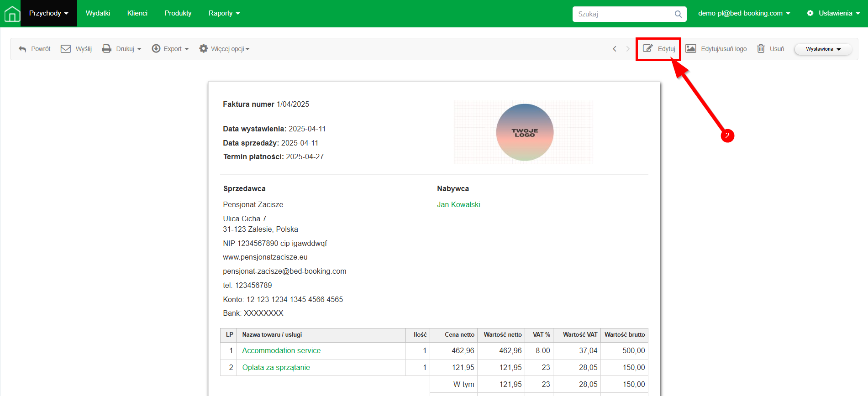This screenshot has width=868, height=396.
Task: Click pensjonat-zacisze@bed-booking.com email text
Action: click(x=284, y=271)
